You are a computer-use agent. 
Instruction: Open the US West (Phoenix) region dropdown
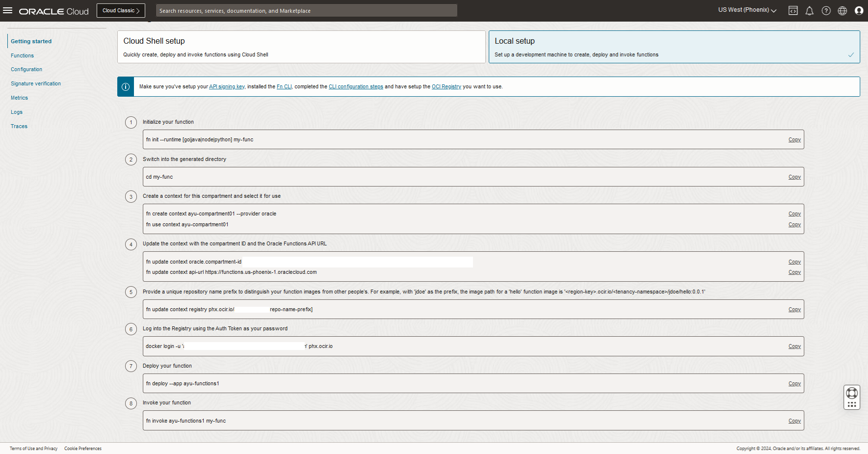click(x=747, y=10)
